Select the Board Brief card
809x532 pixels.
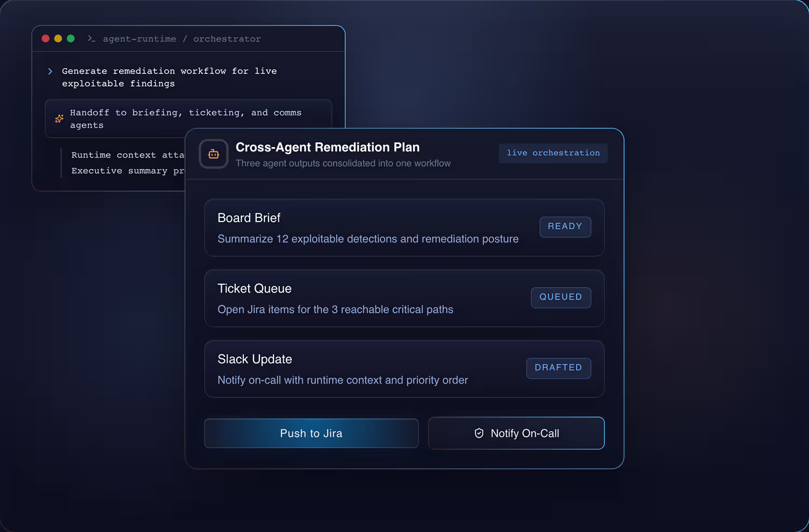pyautogui.click(x=404, y=227)
